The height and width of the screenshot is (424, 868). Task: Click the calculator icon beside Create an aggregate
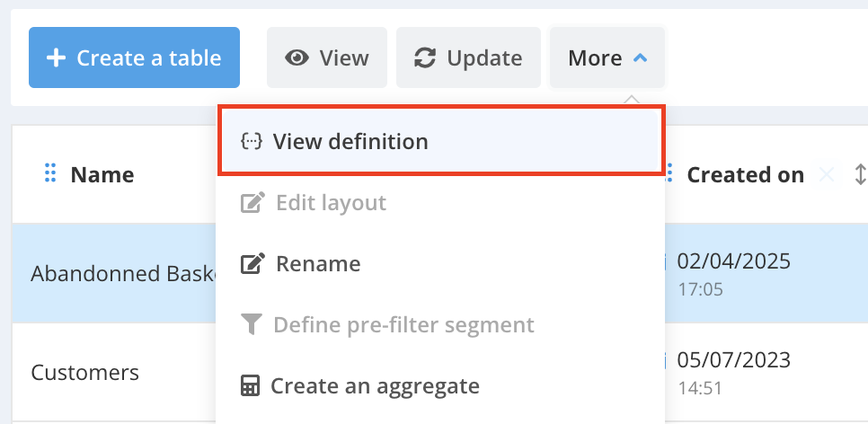pyautogui.click(x=251, y=386)
